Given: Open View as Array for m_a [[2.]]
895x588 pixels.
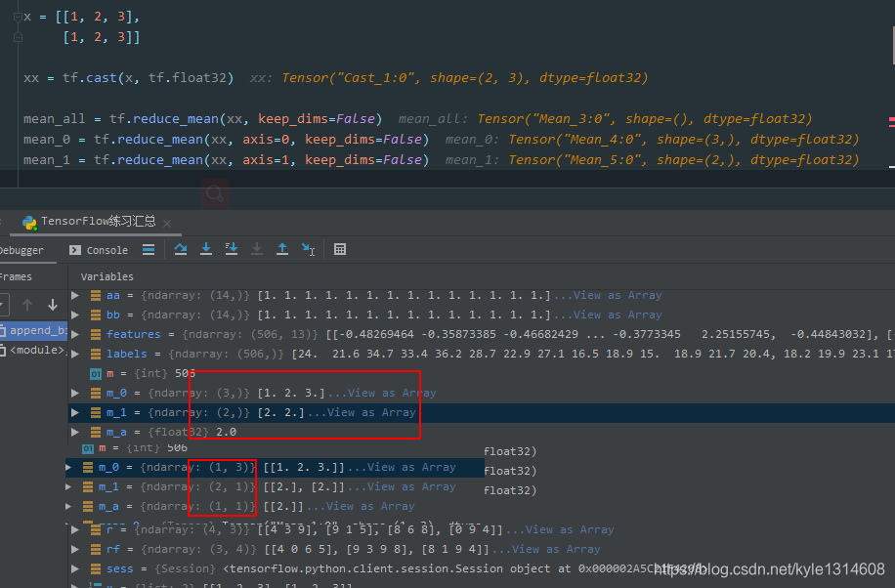Looking at the screenshot, I should pyautogui.click(x=370, y=506).
